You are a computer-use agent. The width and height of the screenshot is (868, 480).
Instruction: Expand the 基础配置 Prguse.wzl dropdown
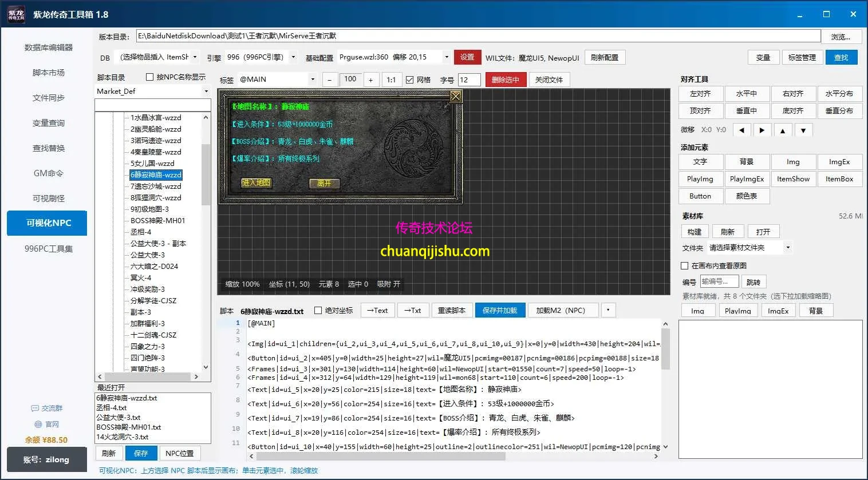[x=394, y=57]
